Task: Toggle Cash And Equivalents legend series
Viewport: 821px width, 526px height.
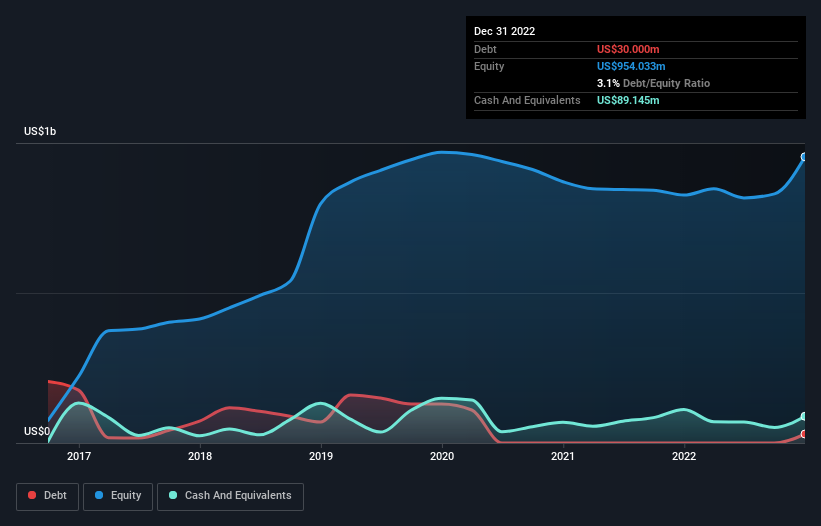Action: click(230, 496)
